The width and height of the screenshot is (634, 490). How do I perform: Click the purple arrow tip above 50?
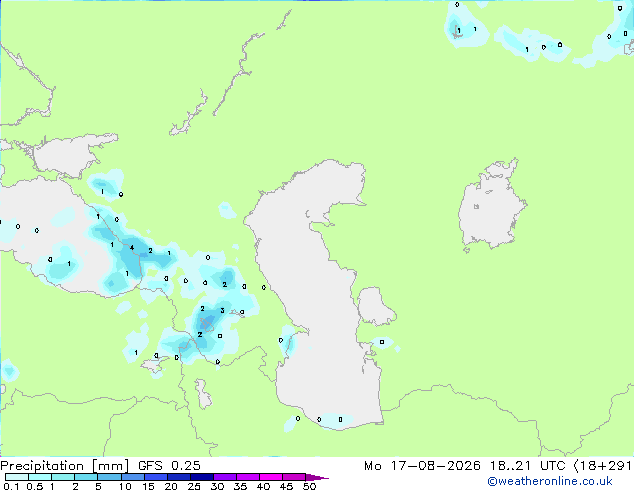(317, 477)
